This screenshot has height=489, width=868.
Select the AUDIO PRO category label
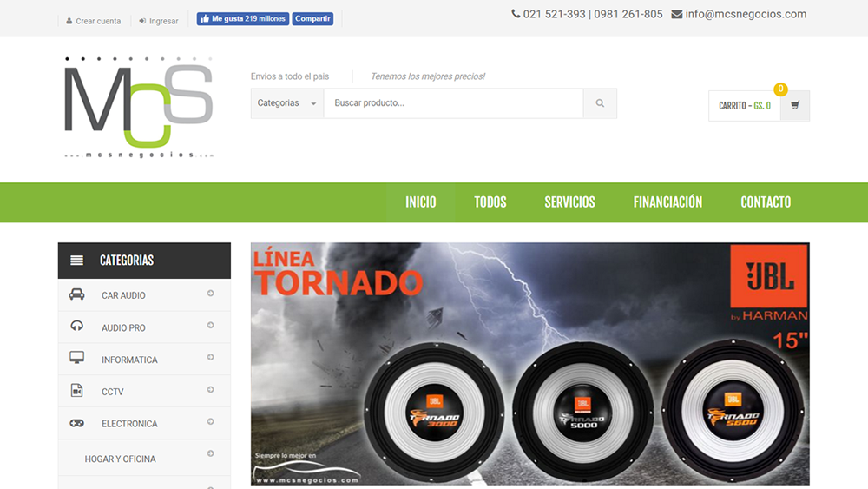[123, 327]
